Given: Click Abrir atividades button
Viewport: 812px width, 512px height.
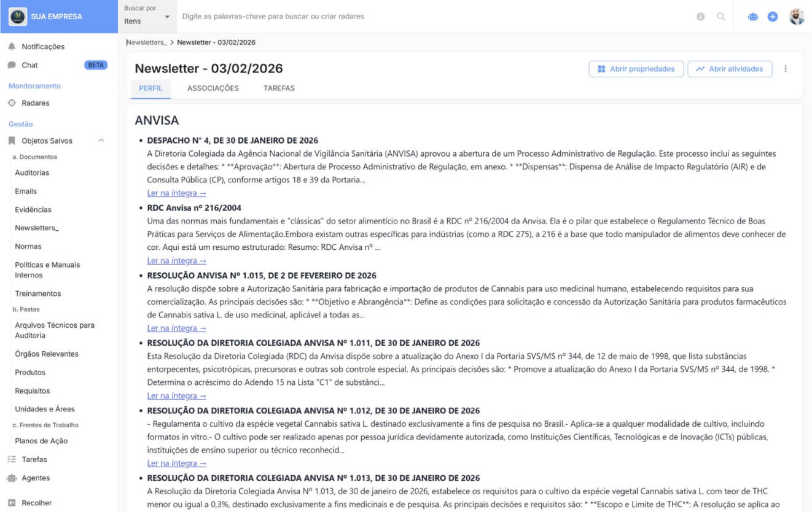Looking at the screenshot, I should pos(730,69).
